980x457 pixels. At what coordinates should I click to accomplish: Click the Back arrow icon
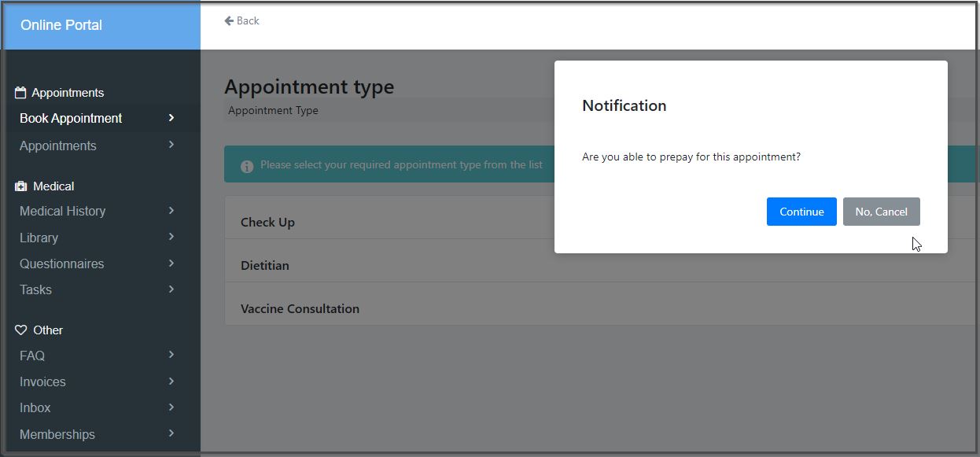(229, 20)
